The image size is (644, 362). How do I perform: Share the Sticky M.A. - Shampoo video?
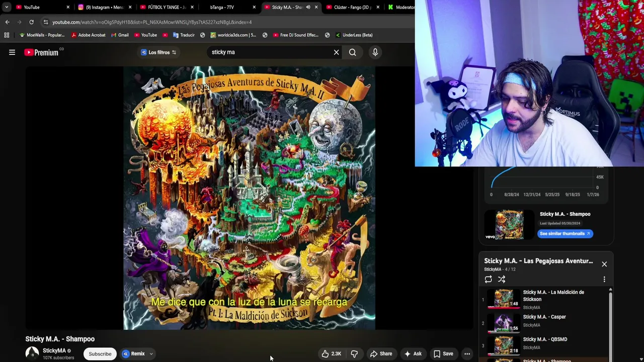381,353
